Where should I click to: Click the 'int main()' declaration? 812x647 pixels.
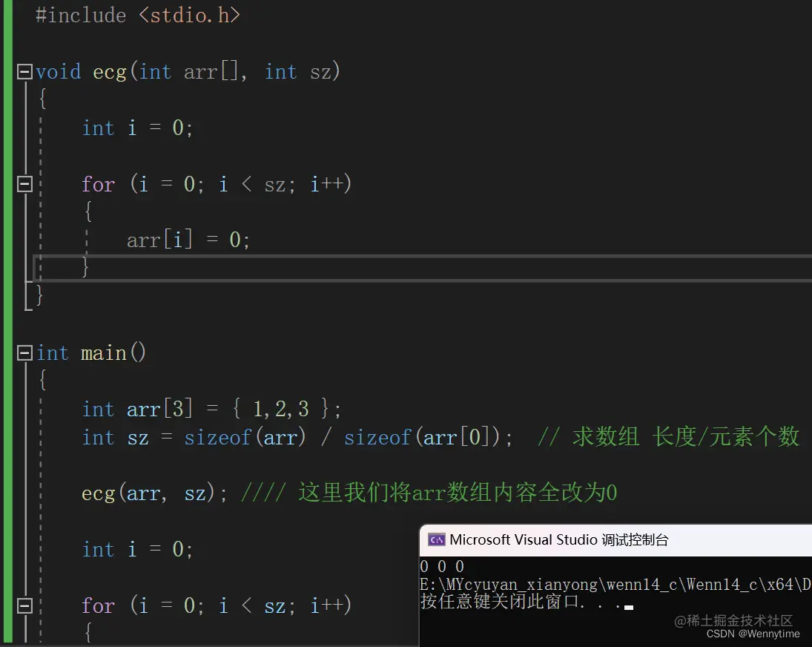(x=90, y=352)
